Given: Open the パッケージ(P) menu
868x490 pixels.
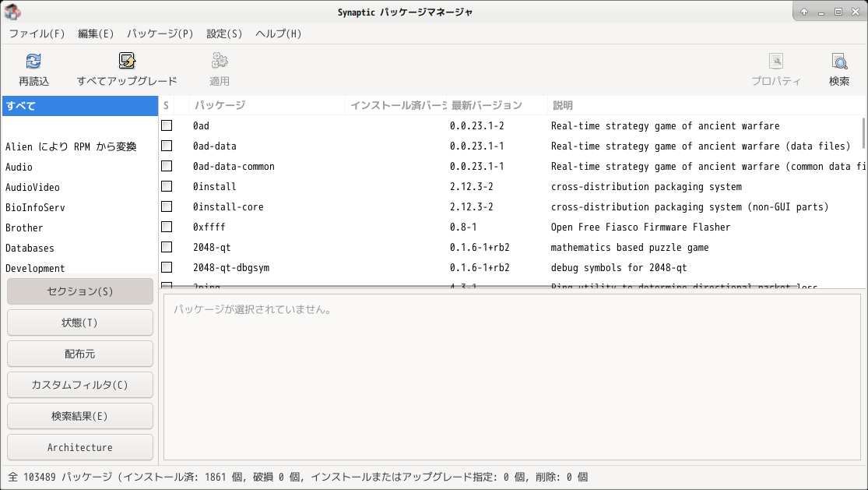Looking at the screenshot, I should point(160,33).
